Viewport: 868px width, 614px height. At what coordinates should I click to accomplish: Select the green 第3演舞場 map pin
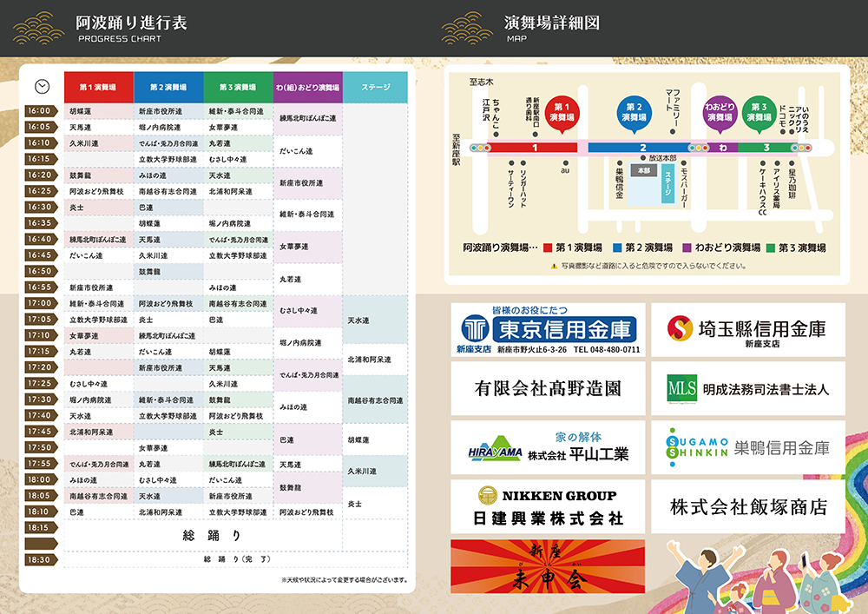(760, 113)
